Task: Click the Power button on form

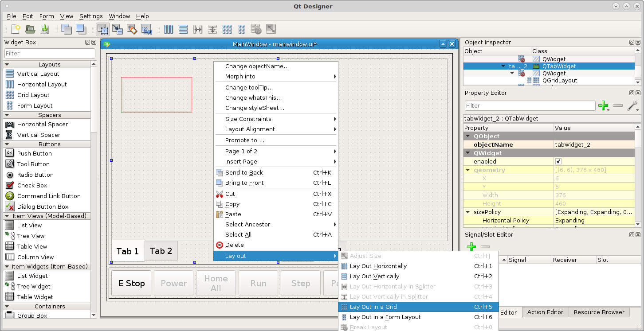Action: tap(174, 283)
